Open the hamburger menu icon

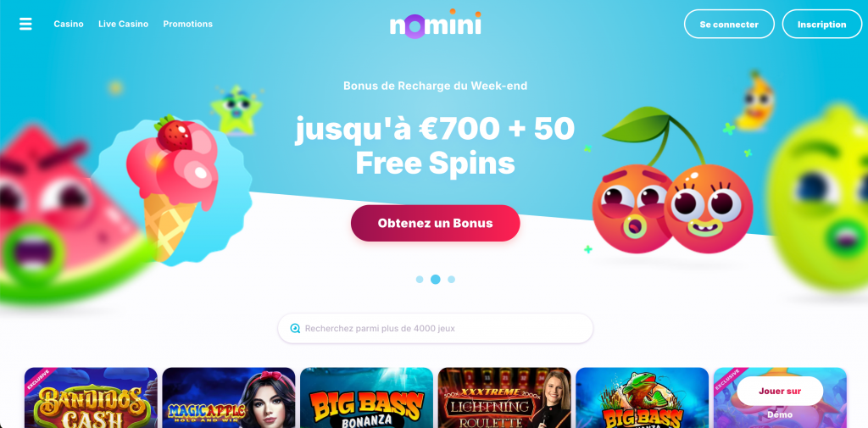tap(25, 24)
